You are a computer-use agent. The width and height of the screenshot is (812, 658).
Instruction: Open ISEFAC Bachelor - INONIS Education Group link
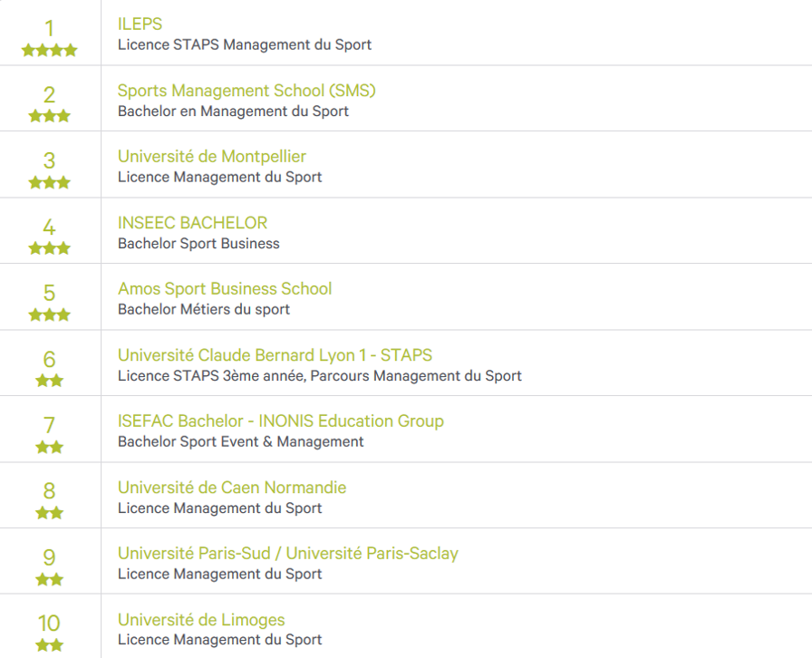pyautogui.click(x=281, y=421)
